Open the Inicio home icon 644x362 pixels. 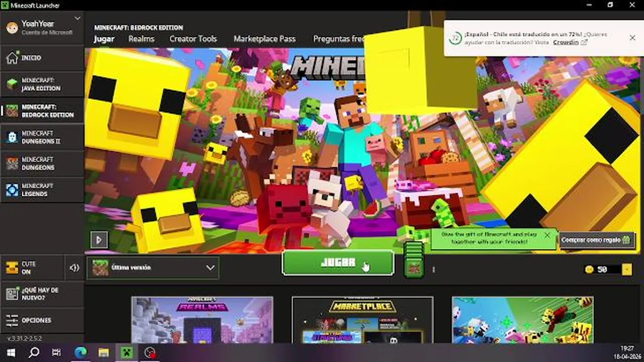pyautogui.click(x=12, y=58)
